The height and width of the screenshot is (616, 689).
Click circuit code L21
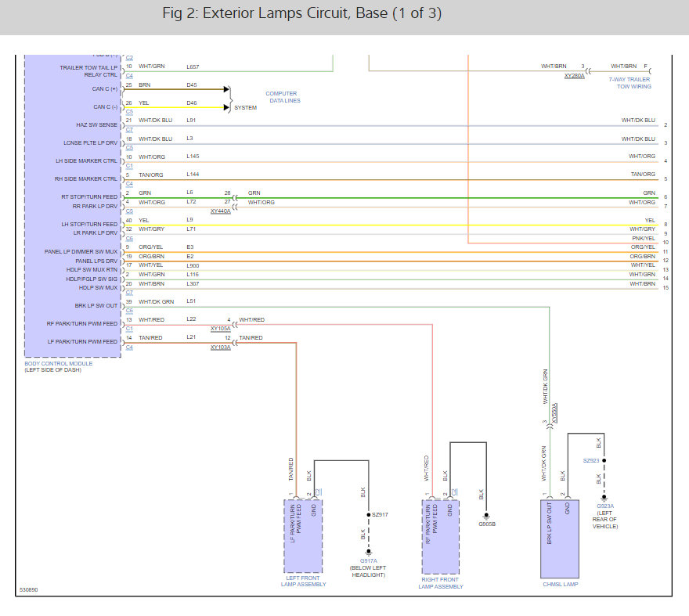point(191,337)
